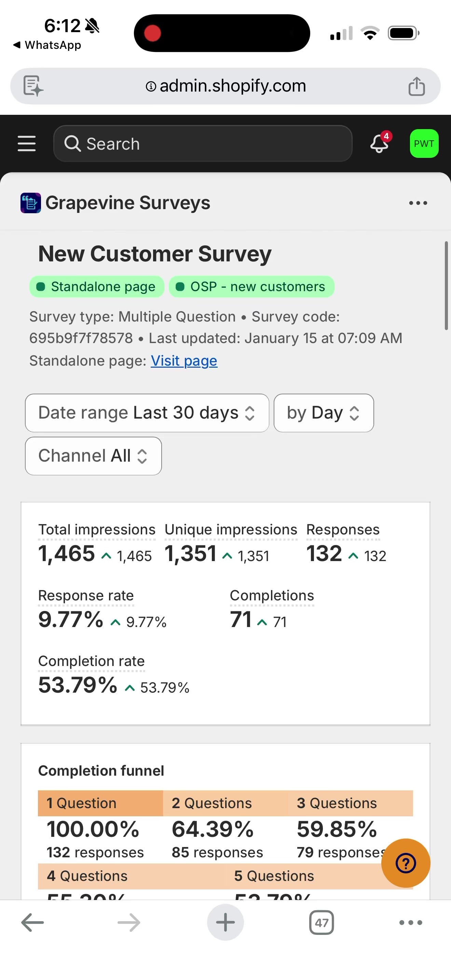Open a new browser tab
Image resolution: width=451 pixels, height=980 pixels.
(225, 922)
